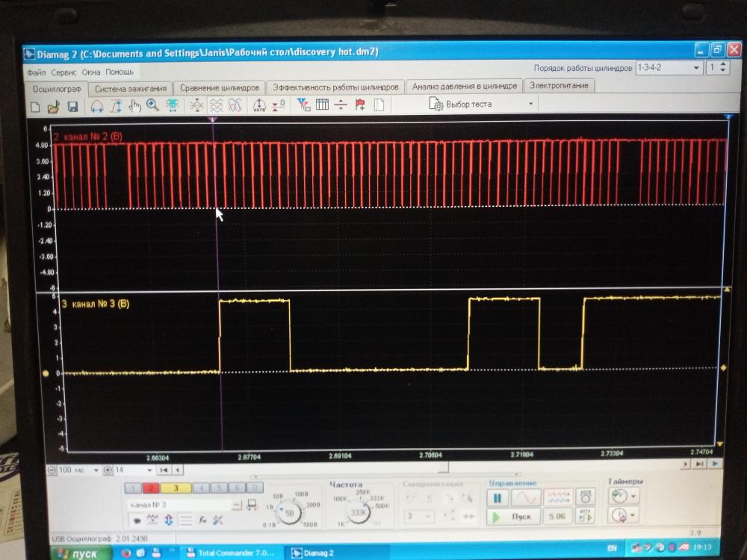Switch to the Сравнение цилиндров tab

(220, 87)
